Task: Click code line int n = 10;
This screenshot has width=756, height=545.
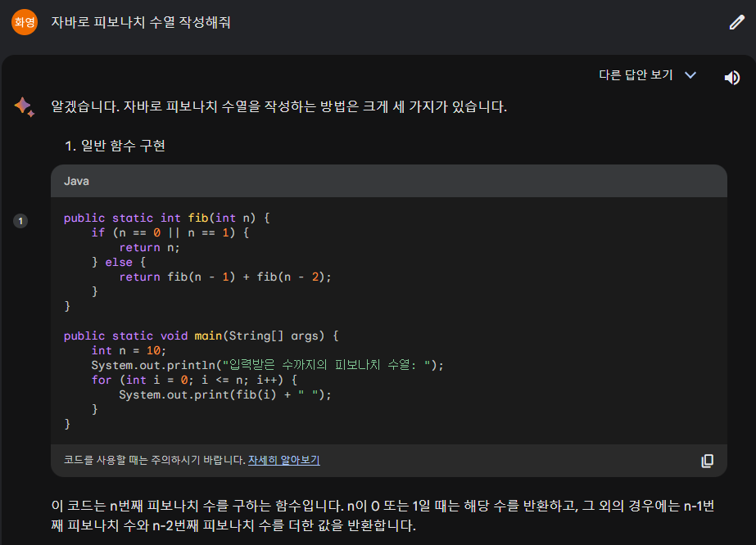Action: 129,350
